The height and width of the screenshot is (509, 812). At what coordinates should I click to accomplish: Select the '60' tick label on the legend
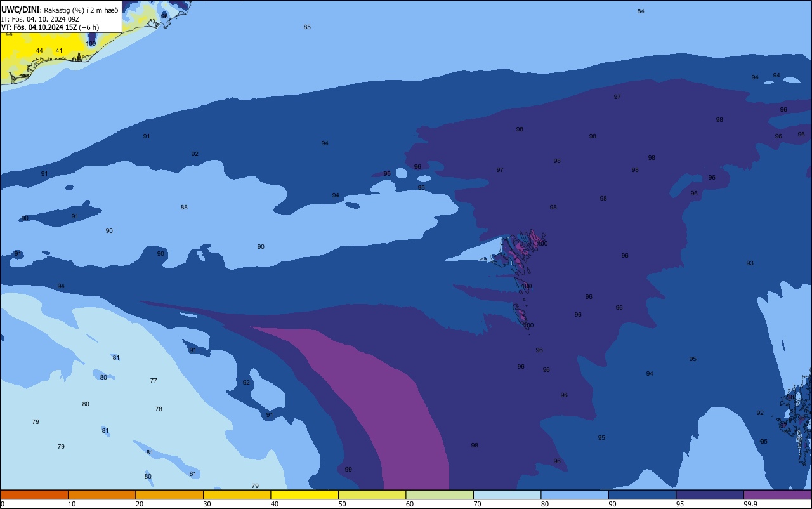(x=410, y=504)
